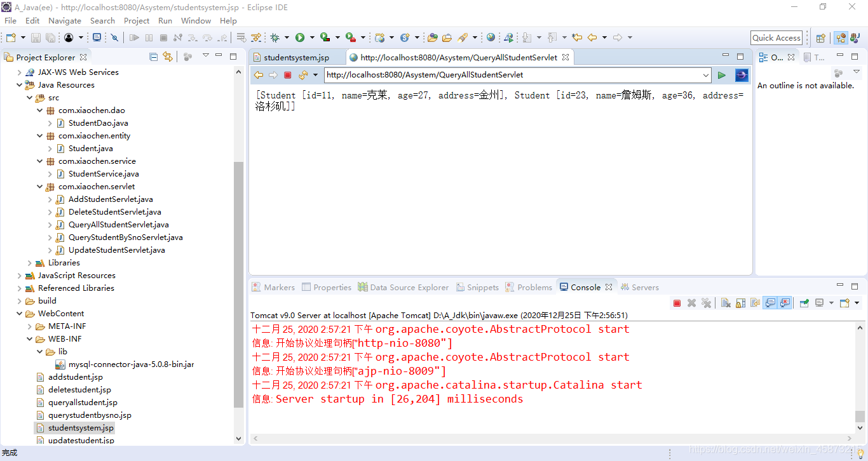Click browser Back arrow in internal browser
Image resolution: width=868 pixels, height=461 pixels.
pos(259,75)
